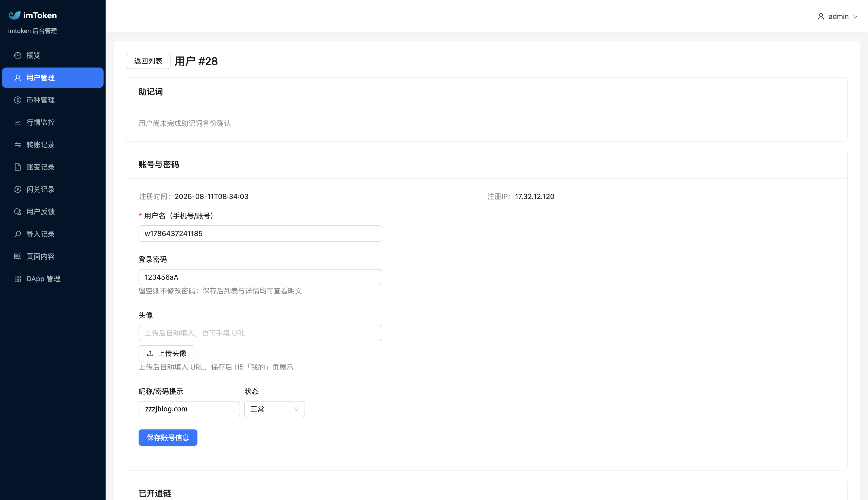Click the 用户尚未完成助记词备份确认 notice

tap(185, 123)
